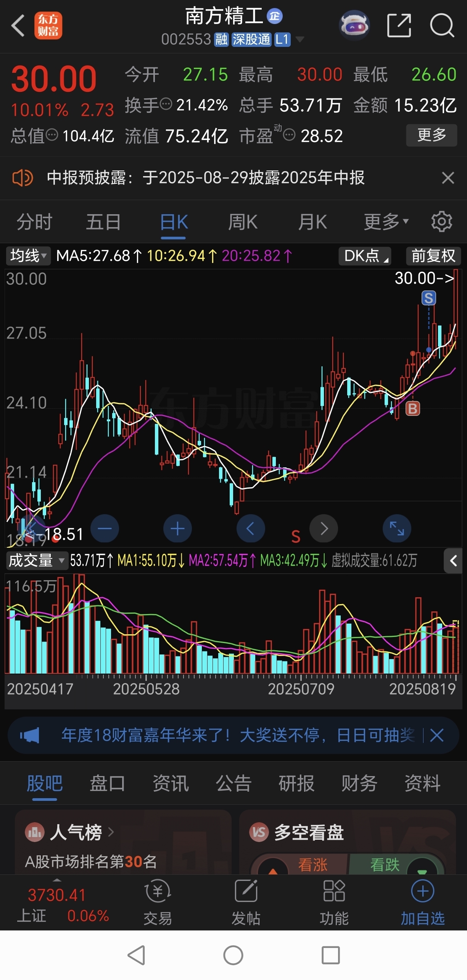Tap the back arrow icon
This screenshot has width=467, height=980.
click(x=18, y=26)
